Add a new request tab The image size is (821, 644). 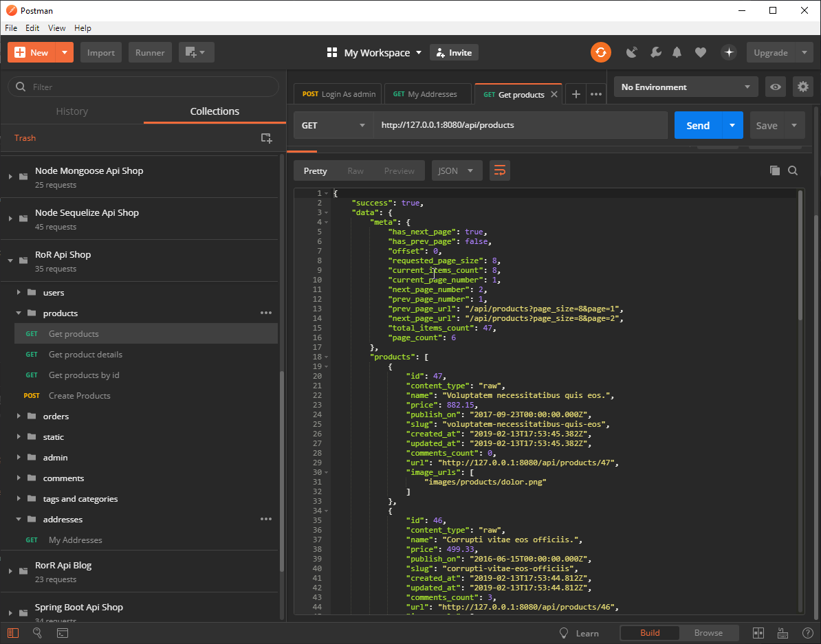576,94
